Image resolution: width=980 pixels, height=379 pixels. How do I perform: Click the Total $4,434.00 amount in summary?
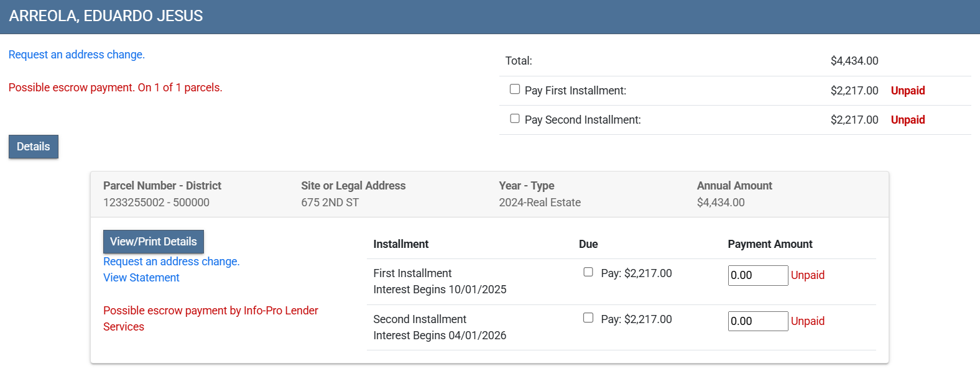[x=854, y=61]
